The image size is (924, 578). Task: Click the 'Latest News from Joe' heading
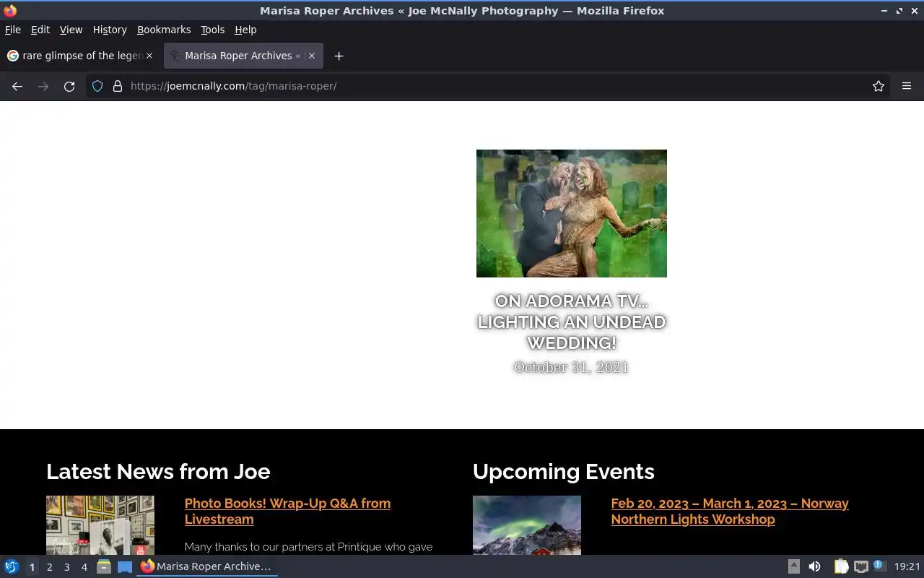[x=158, y=472]
